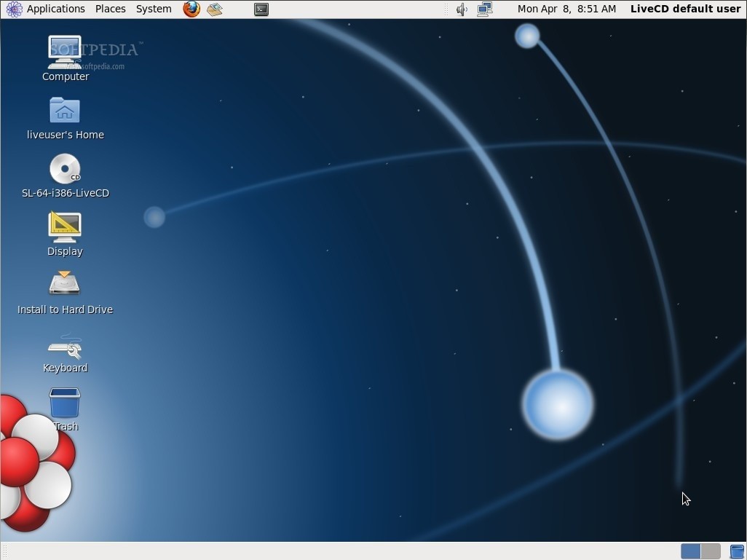
Task: Launch Firefox from the top panel
Action: click(191, 9)
